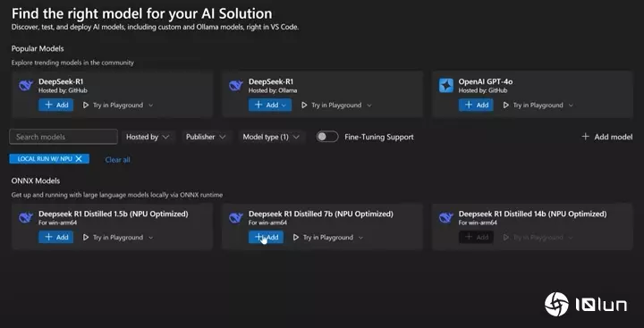Click the OpenAI GPT-4o title
Image resolution: width=644 pixels, height=328 pixels.
(x=486, y=81)
